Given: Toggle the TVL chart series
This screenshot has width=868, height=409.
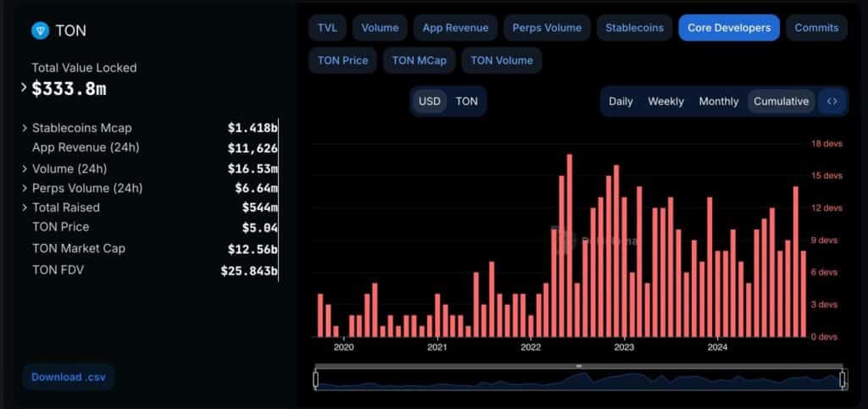Looking at the screenshot, I should tap(327, 28).
